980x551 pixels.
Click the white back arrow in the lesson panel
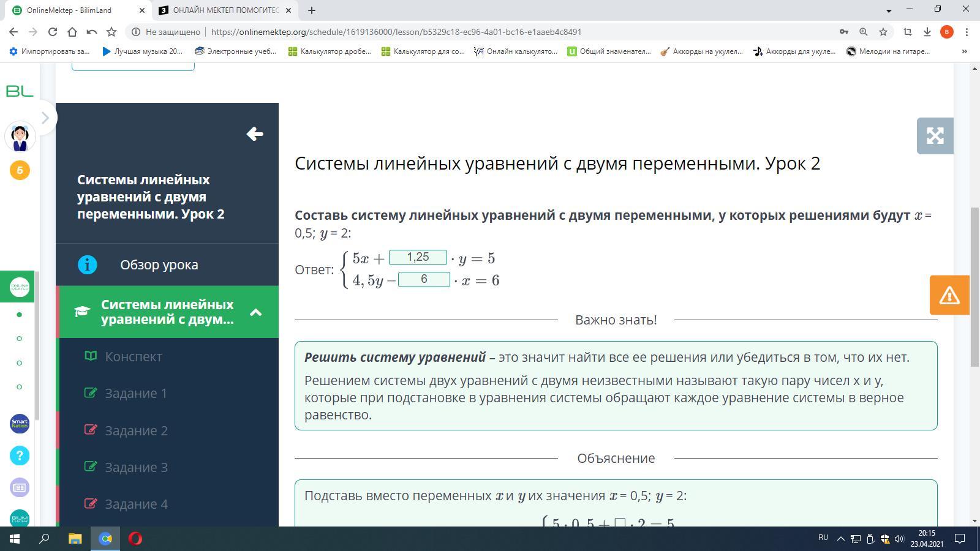(x=255, y=134)
